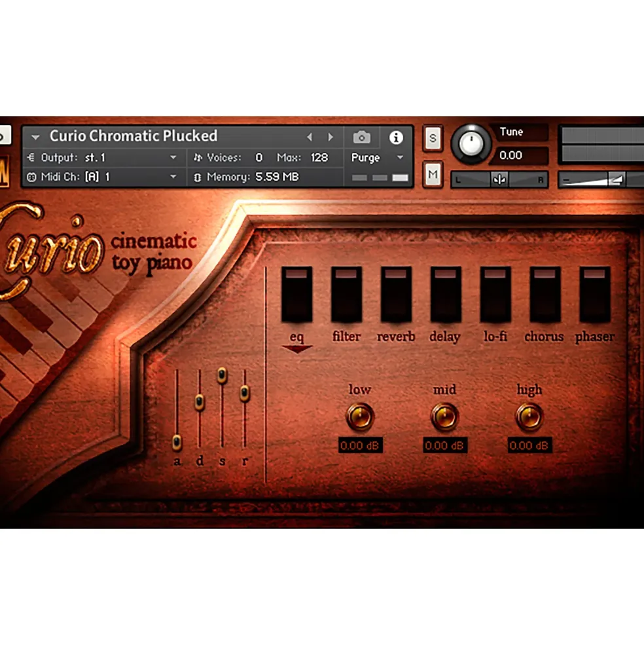
Task: Click the Memory chip icon
Action: 198,177
